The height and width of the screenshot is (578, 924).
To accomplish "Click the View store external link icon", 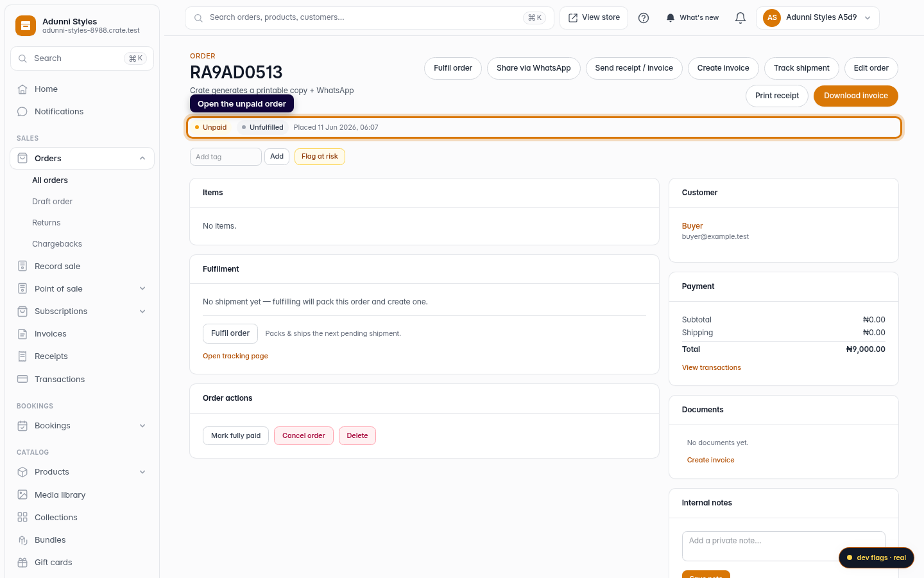I will click(x=573, y=18).
